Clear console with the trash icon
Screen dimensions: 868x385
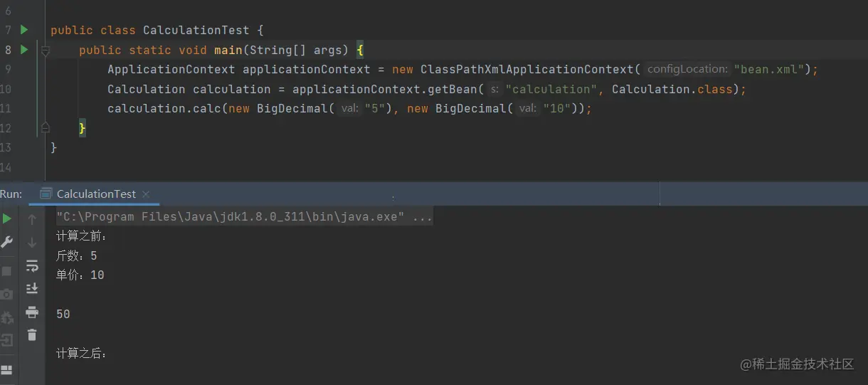pos(32,334)
